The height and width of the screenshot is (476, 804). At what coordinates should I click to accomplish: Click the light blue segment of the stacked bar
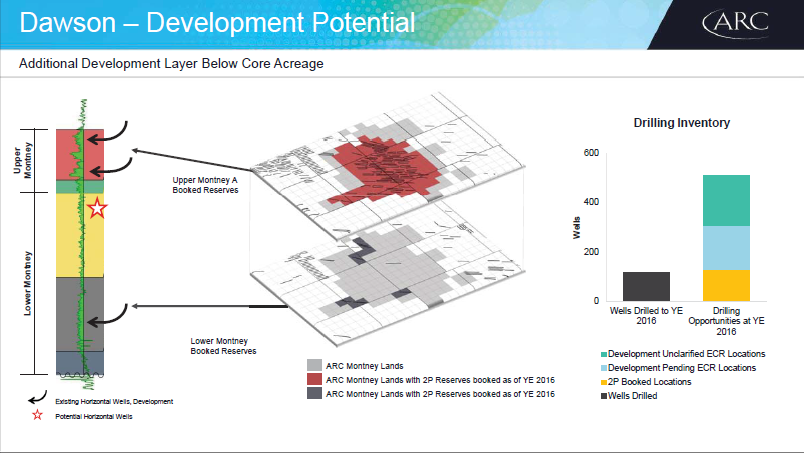(x=726, y=248)
